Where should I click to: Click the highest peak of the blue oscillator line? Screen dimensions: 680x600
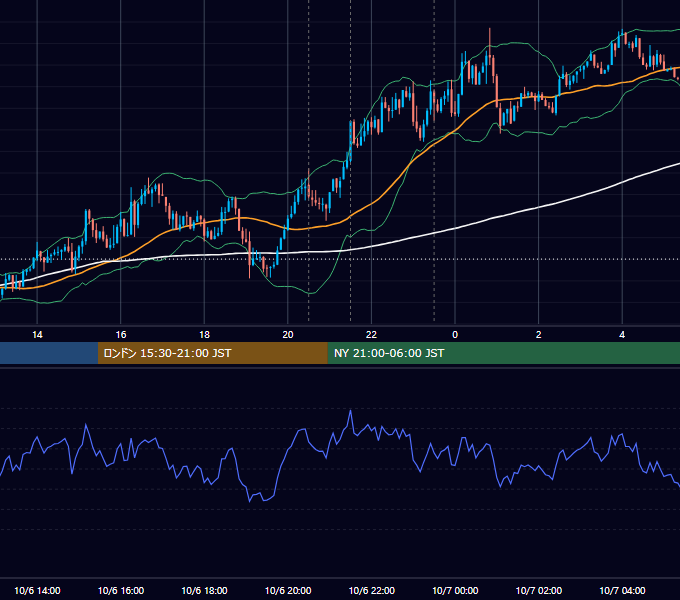(350, 411)
